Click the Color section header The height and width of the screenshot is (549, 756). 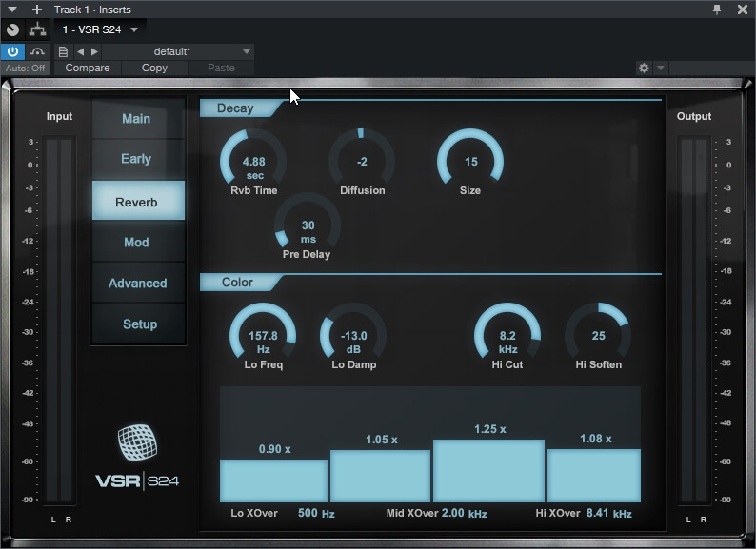(x=241, y=282)
